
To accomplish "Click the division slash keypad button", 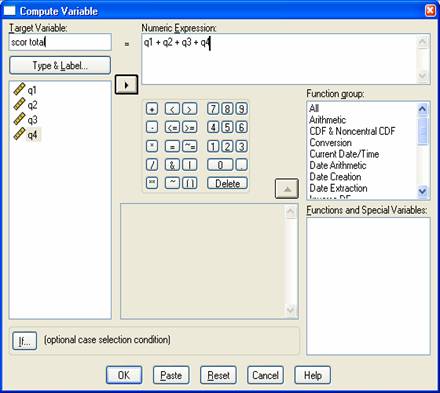I will 152,165.
